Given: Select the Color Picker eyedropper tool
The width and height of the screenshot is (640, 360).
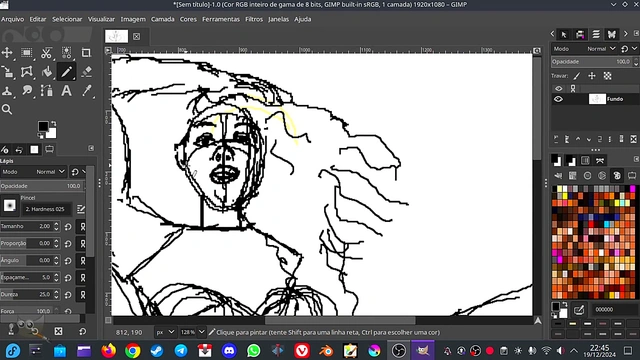Looking at the screenshot, I should pos(86,91).
